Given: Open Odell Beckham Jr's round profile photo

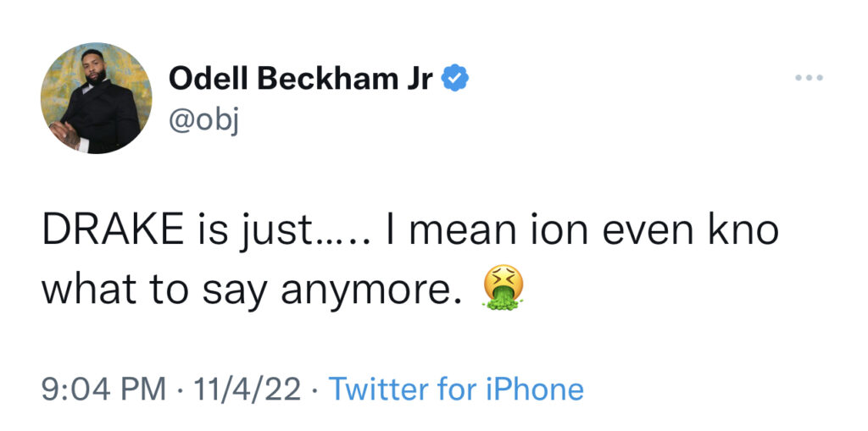Looking at the screenshot, I should click(x=97, y=98).
